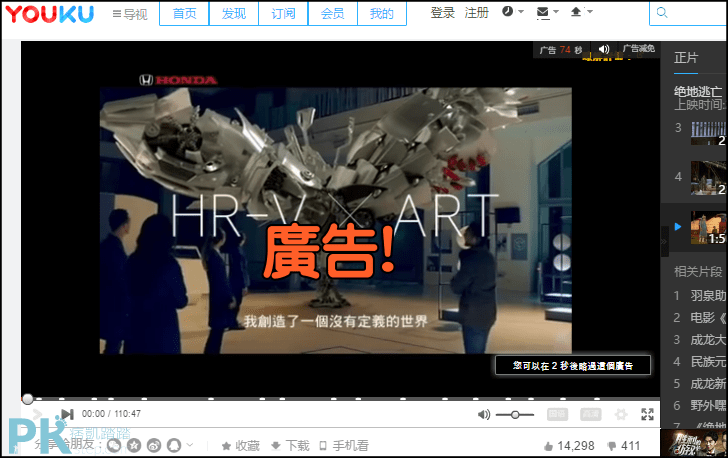Open the 导视 navigation menu
This screenshot has width=728, height=458.
[x=130, y=14]
